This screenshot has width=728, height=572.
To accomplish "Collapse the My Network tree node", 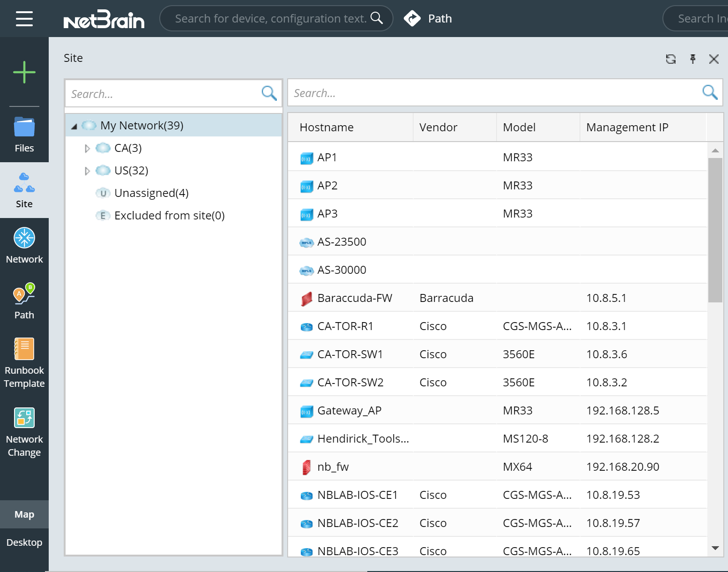I will pos(74,126).
